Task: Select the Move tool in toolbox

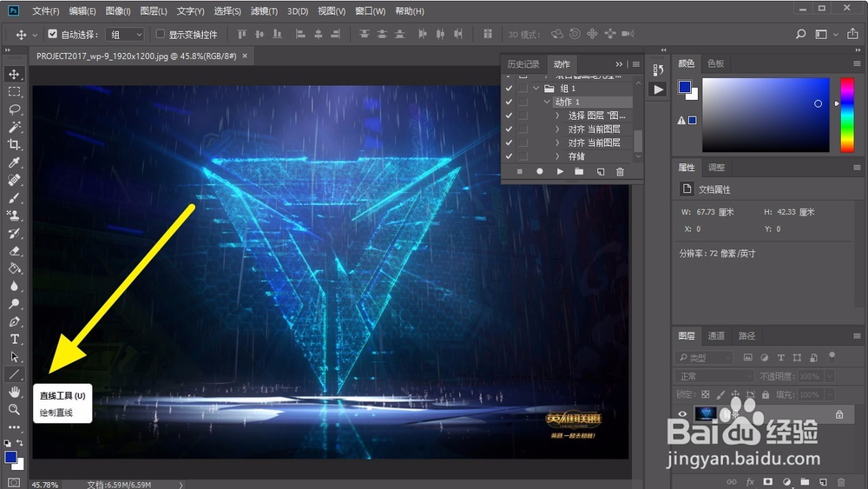Action: pos(15,74)
